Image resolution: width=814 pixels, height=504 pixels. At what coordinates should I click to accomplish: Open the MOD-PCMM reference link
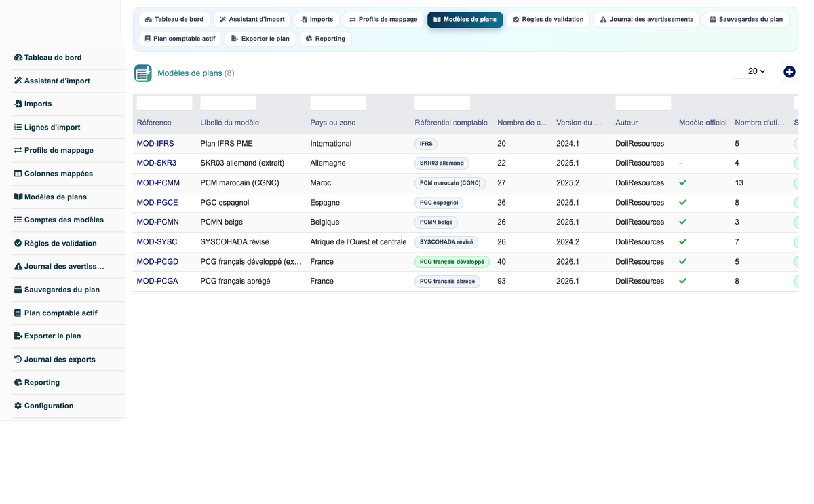[158, 182]
